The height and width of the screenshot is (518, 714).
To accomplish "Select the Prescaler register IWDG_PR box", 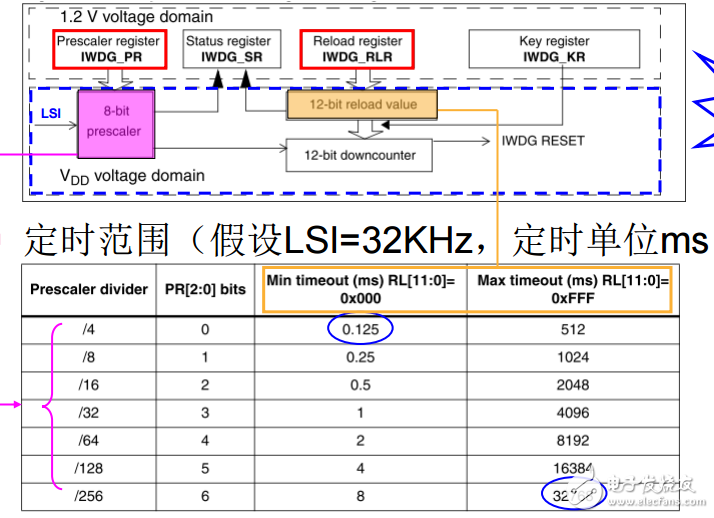I will (x=110, y=50).
